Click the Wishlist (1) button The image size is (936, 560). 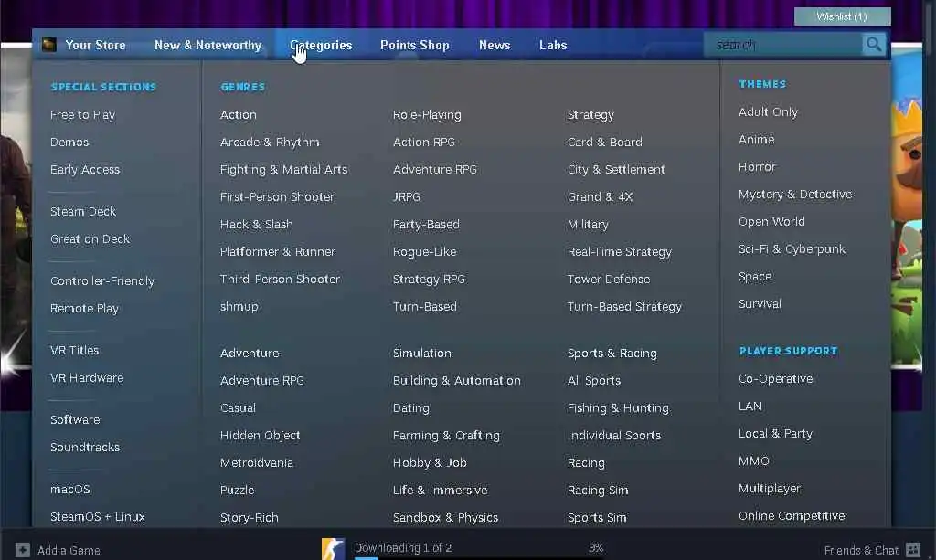[842, 16]
